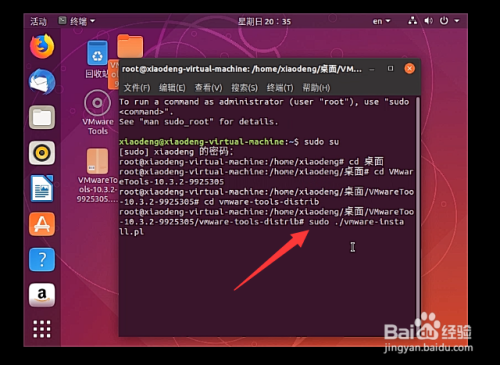Click the 'sudo su' command text
The image size is (500, 365).
coord(321,142)
